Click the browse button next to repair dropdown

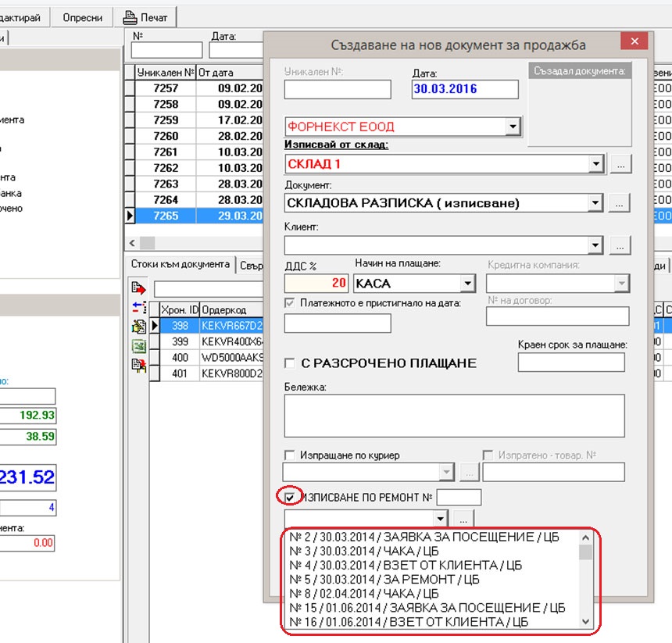463,519
